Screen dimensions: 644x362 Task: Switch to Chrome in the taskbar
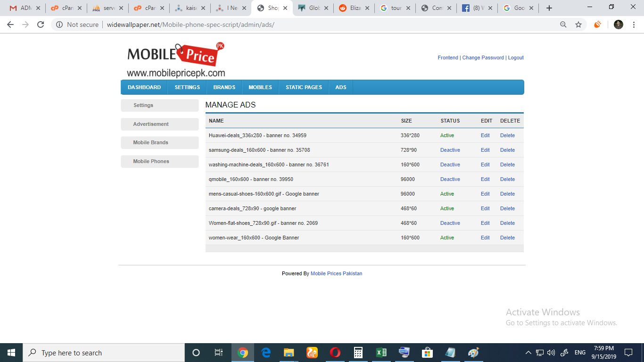pyautogui.click(x=243, y=353)
